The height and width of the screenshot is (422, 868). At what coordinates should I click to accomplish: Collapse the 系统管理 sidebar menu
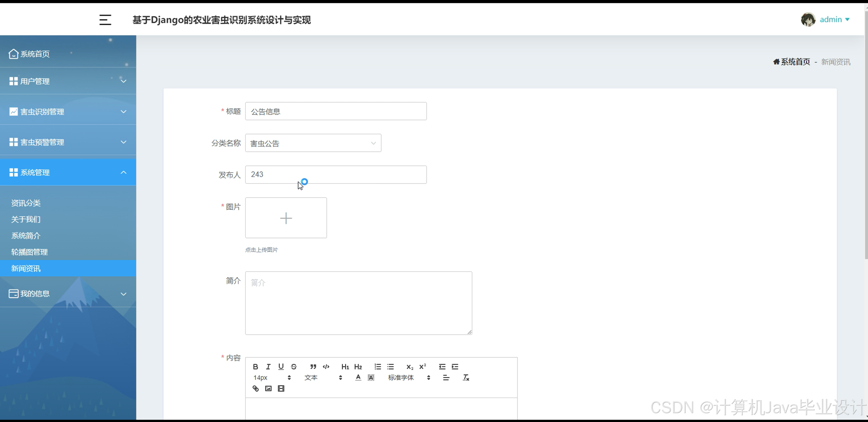68,172
